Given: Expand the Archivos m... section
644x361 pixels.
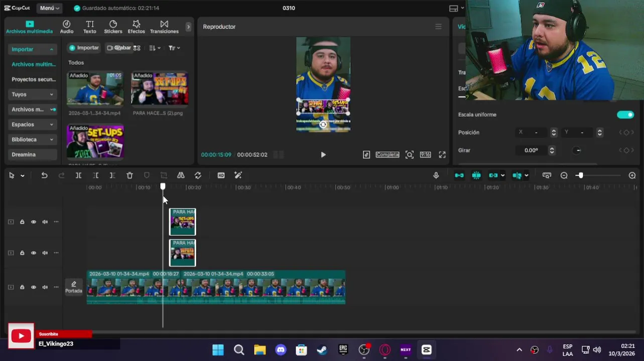Looking at the screenshot, I should pos(33,109).
